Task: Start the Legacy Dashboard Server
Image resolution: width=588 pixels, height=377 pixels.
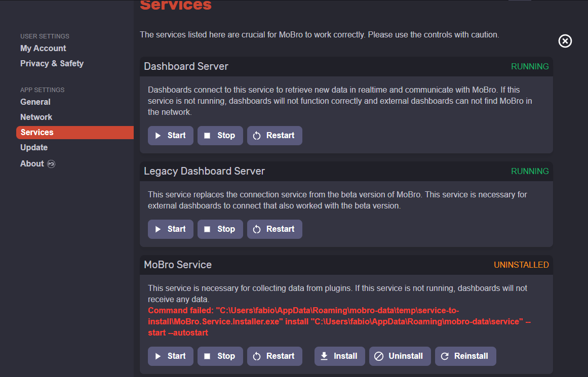Action: (171, 229)
